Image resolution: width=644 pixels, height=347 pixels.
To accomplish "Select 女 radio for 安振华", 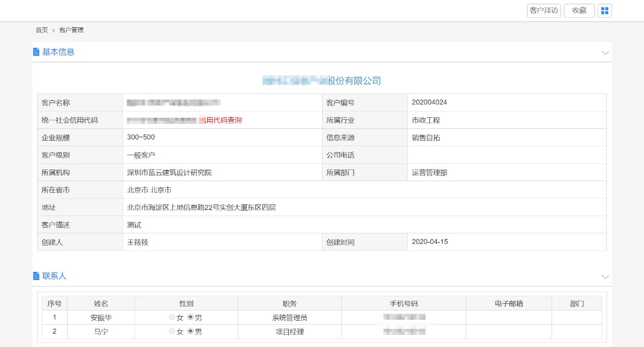I will (x=172, y=318).
